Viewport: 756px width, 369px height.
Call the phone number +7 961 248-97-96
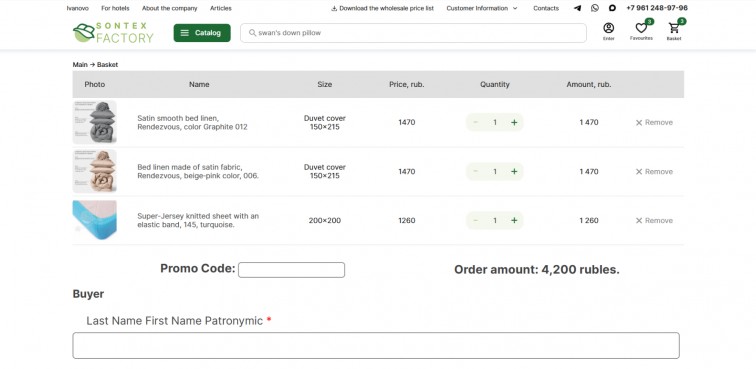[x=657, y=8]
